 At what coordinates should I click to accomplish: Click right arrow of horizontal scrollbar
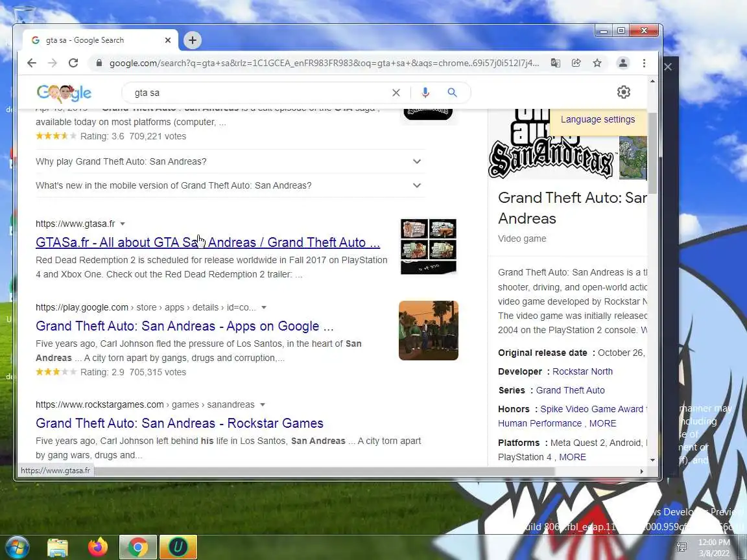tap(642, 471)
